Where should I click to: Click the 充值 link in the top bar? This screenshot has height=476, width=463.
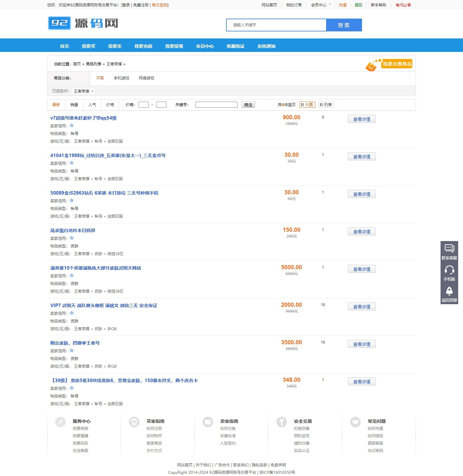[x=342, y=5]
